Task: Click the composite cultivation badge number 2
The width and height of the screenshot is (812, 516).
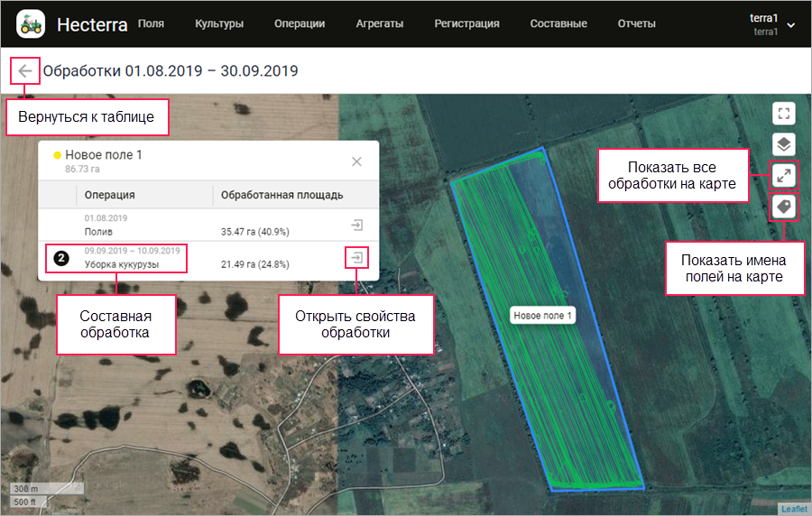Action: pyautogui.click(x=61, y=258)
